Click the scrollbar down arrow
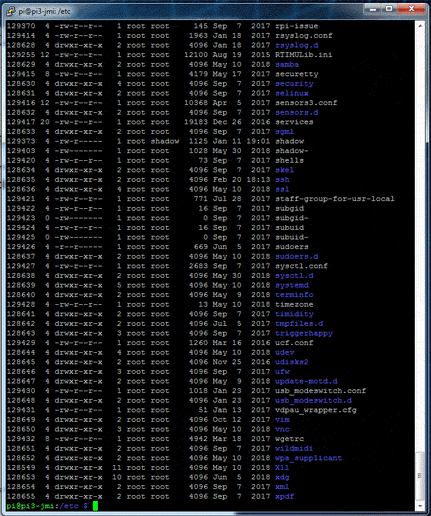Viewport: 431px width, 516px height. click(x=420, y=506)
